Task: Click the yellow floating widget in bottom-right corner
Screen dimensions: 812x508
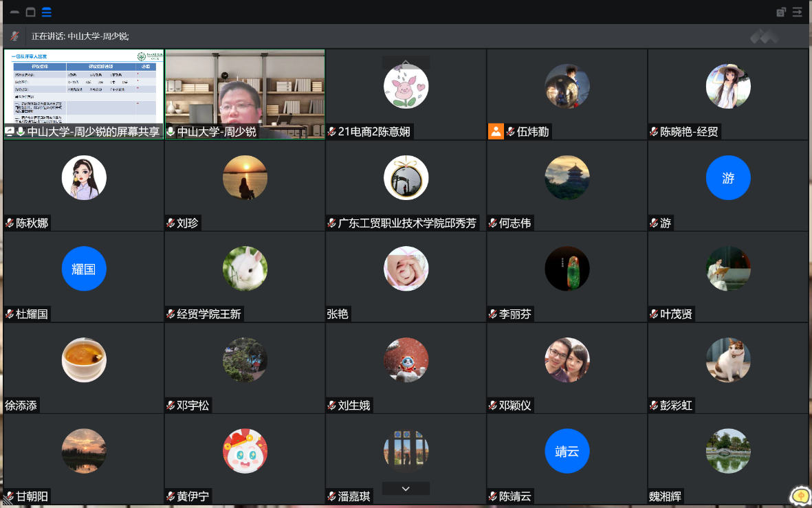Action: tap(800, 496)
